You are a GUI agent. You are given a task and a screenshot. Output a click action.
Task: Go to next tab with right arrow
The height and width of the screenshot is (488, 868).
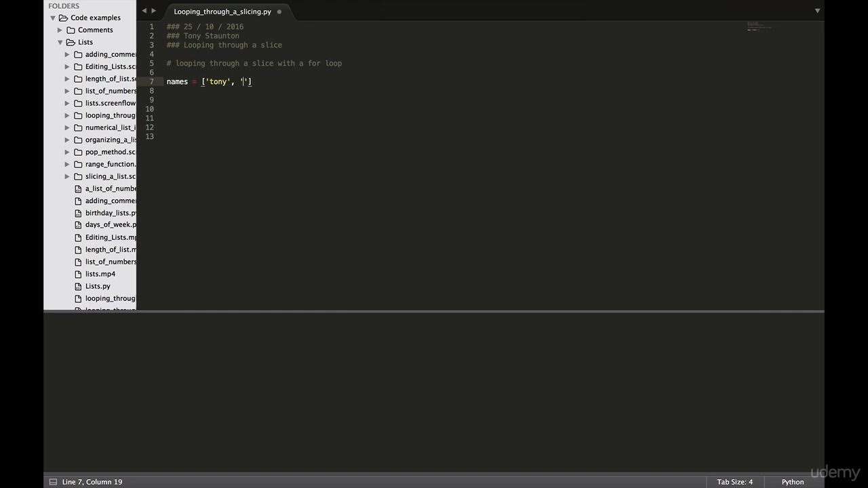coord(154,11)
